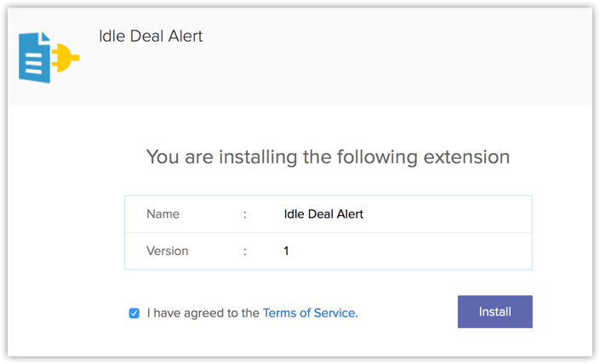Click the Idle Deal Alert name value
600x364 pixels.
tap(323, 214)
